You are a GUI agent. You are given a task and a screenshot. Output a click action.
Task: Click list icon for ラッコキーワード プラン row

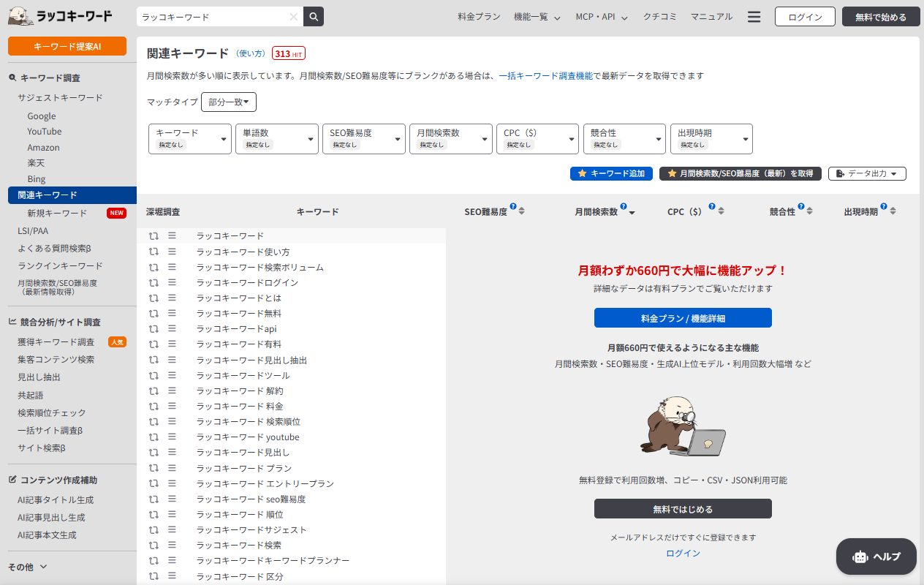tap(173, 468)
